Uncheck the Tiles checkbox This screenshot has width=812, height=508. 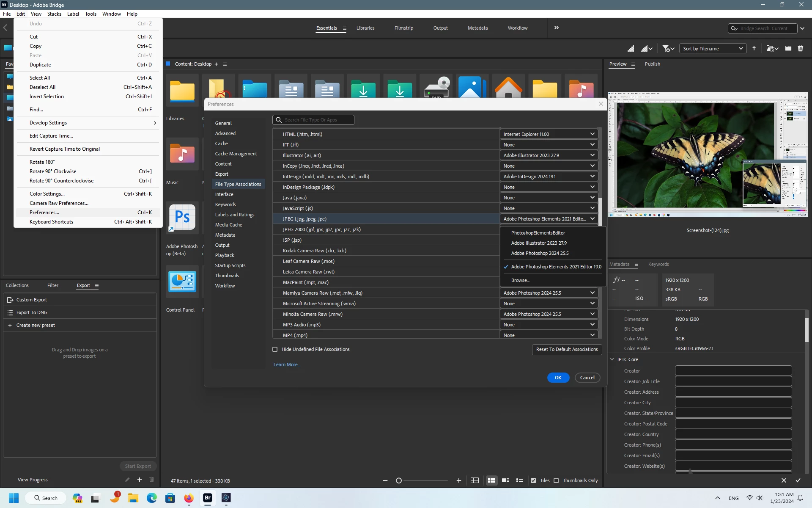point(533,480)
